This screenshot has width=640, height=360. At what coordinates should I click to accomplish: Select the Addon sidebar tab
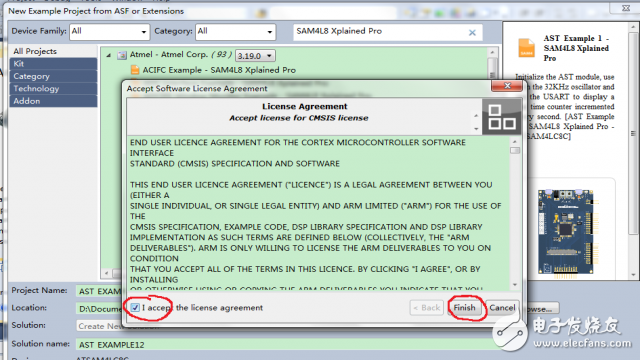tap(53, 101)
